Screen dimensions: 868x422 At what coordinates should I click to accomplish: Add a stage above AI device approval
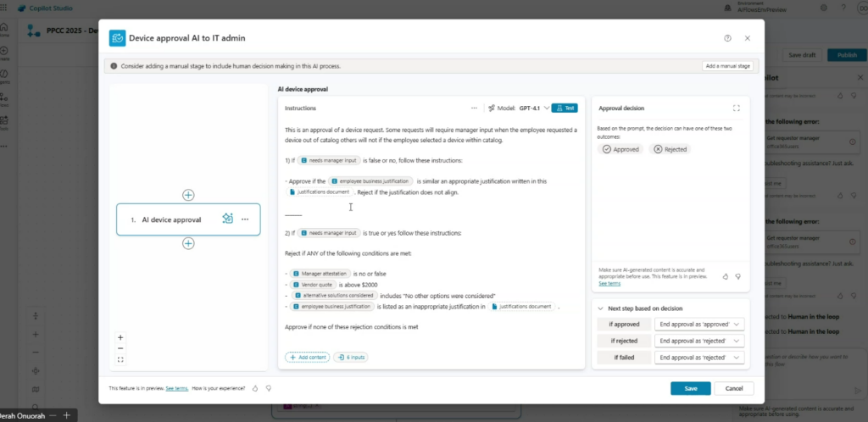click(188, 195)
